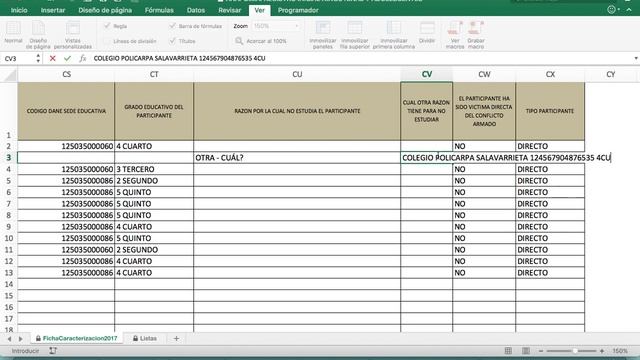This screenshot has height=360, width=640.
Task: Click Acercar al 100% magnifier
Action: tap(239, 41)
